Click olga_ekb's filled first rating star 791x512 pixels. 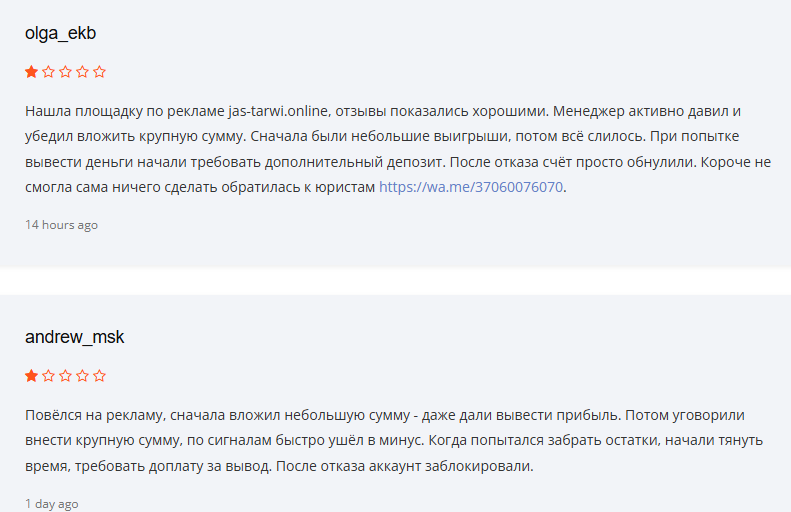(32, 72)
